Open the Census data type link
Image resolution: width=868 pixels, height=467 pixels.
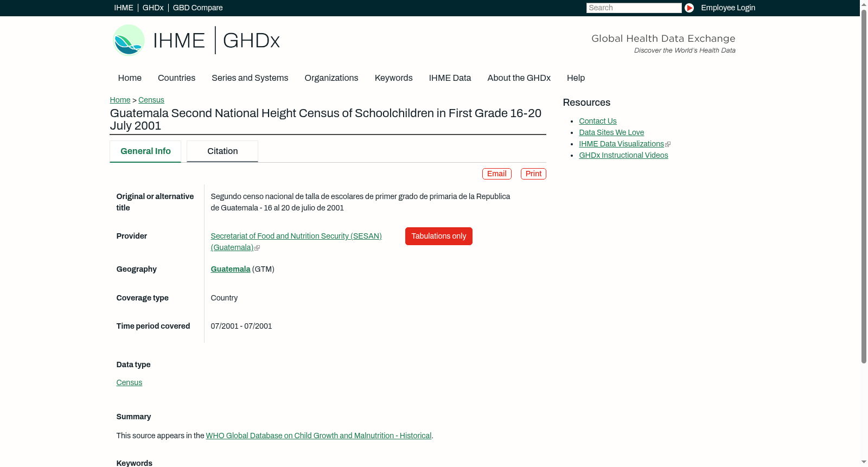[129, 383]
